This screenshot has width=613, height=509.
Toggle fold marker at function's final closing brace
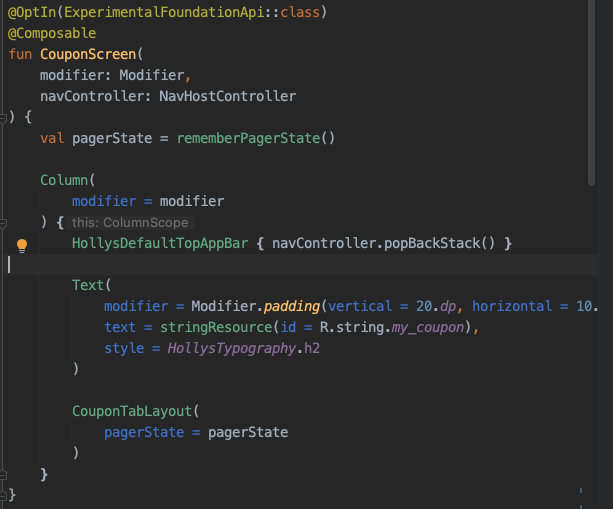pyautogui.click(x=3, y=496)
